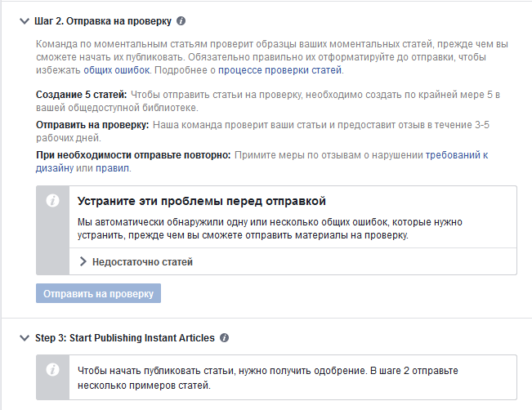Click the Отправить на проверку: bold label
Viewport: 532px width, 410px height.
(x=92, y=125)
